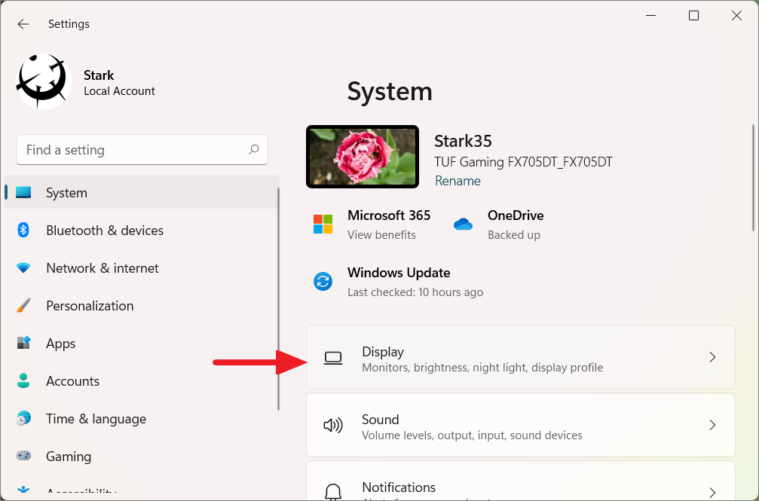This screenshot has width=759, height=501.
Task: Open Network & internet category
Action: coord(142,268)
